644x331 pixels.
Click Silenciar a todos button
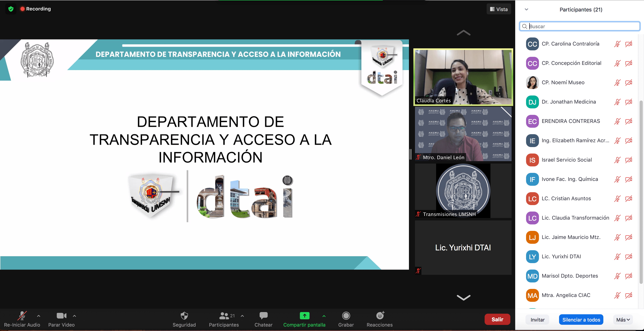[x=581, y=320]
